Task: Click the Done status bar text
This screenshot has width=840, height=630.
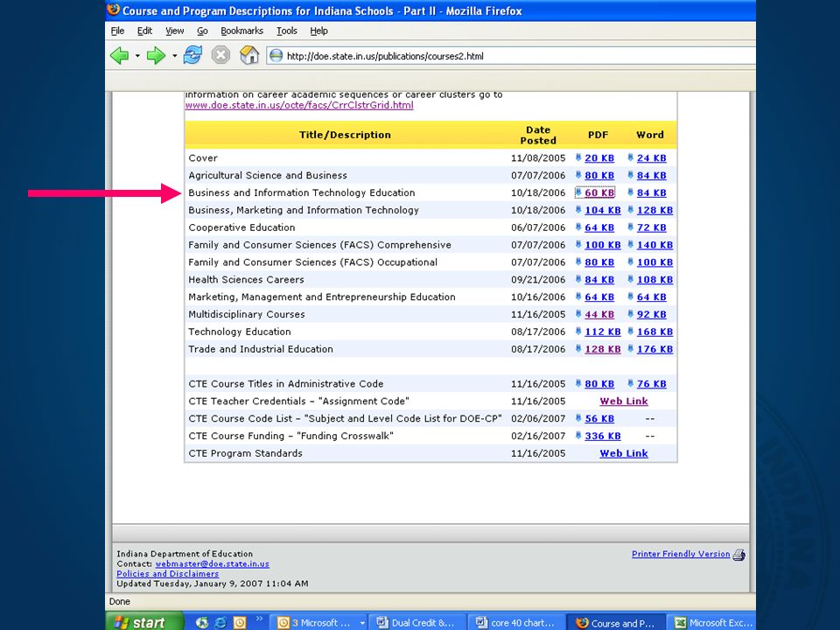Action: [120, 602]
